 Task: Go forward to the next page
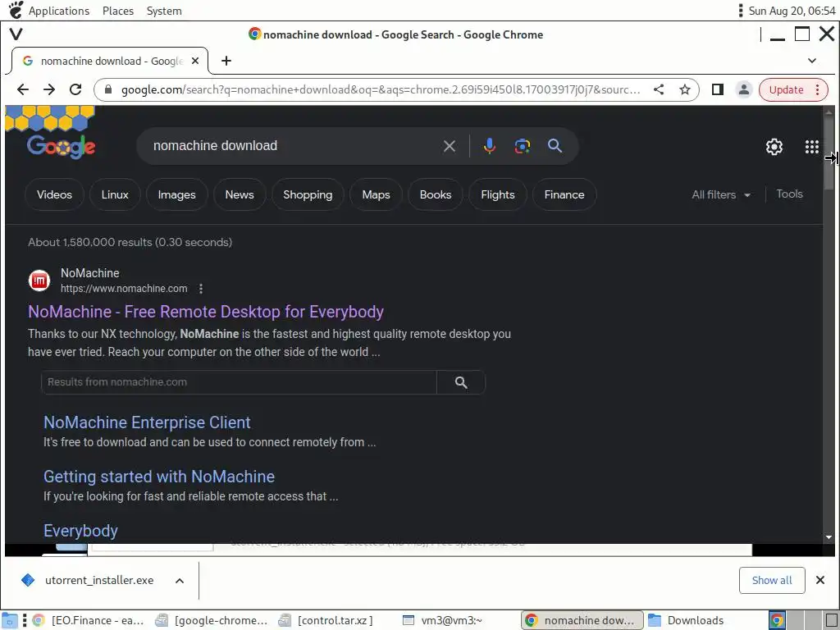pyautogui.click(x=48, y=89)
